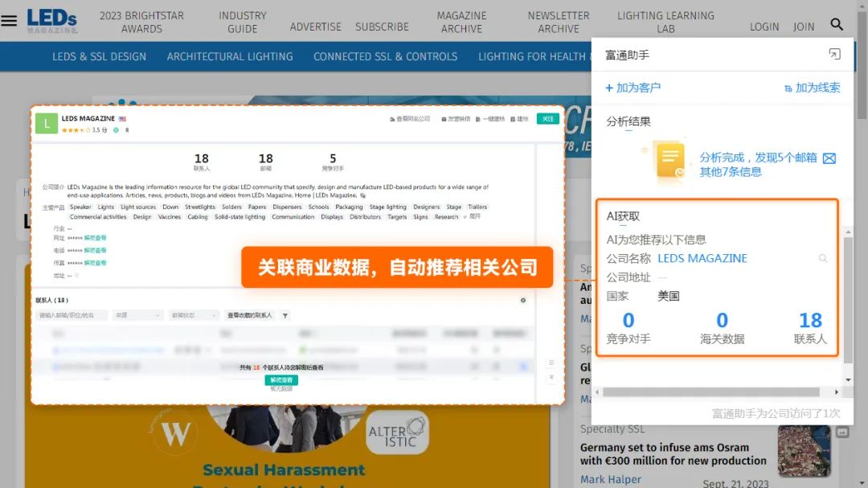868x488 pixels.
Task: Click the list icon at card's right edge
Action: pyautogui.click(x=551, y=363)
